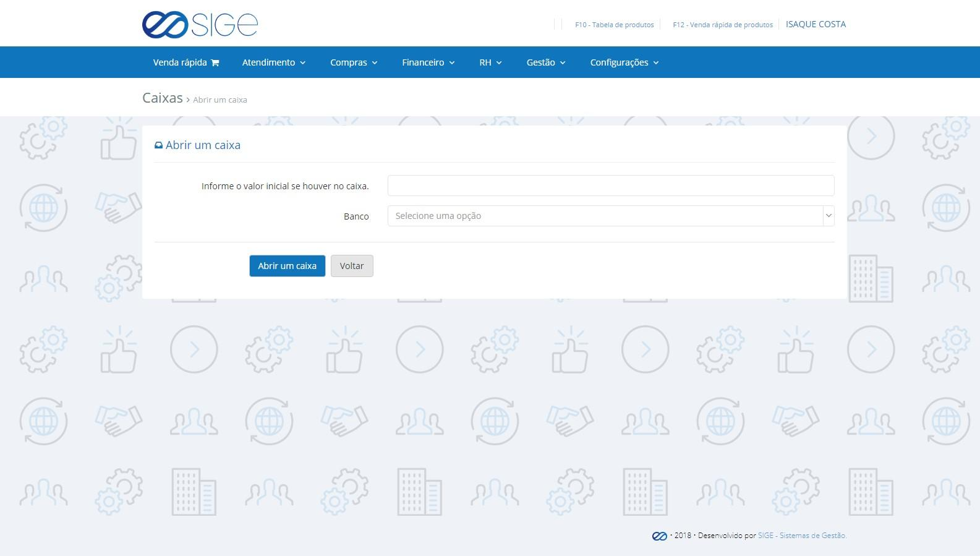Screen dimensions: 980x556
Task: Click the SIGE logo in header
Action: (x=200, y=24)
